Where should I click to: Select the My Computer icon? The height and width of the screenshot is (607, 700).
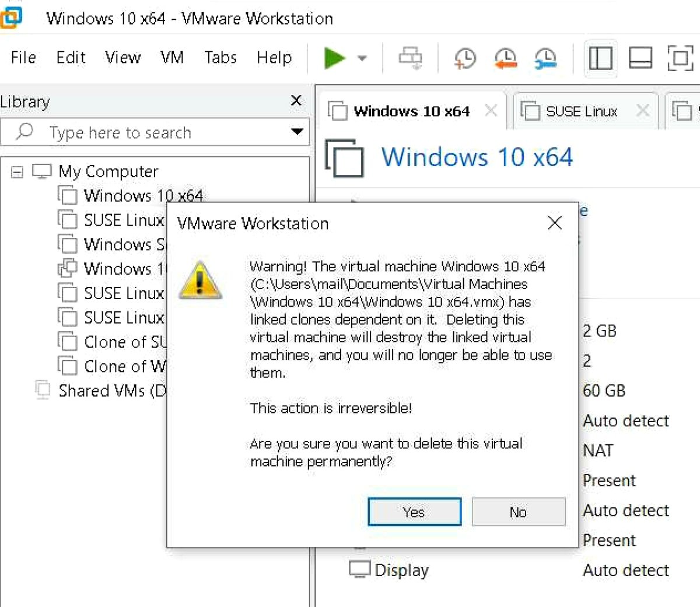click(x=41, y=171)
